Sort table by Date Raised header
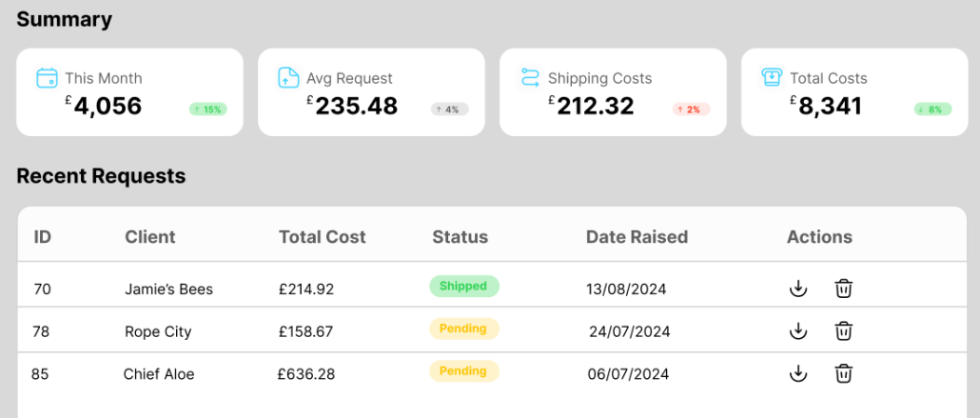980x418 pixels. click(637, 237)
